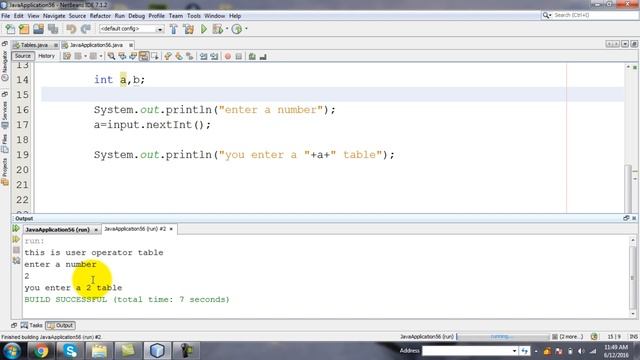
Task: Click the output Settings icon below Stop
Action: pyautogui.click(x=16, y=260)
